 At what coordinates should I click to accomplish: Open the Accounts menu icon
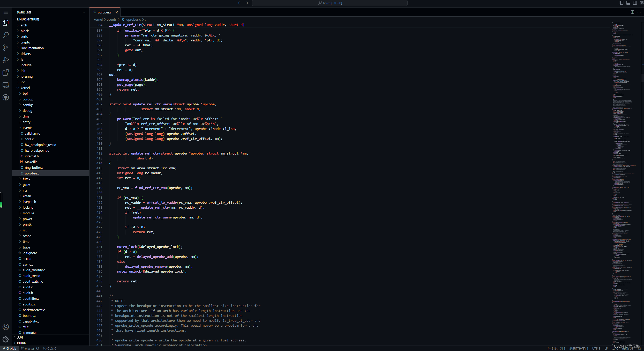pos(6,327)
